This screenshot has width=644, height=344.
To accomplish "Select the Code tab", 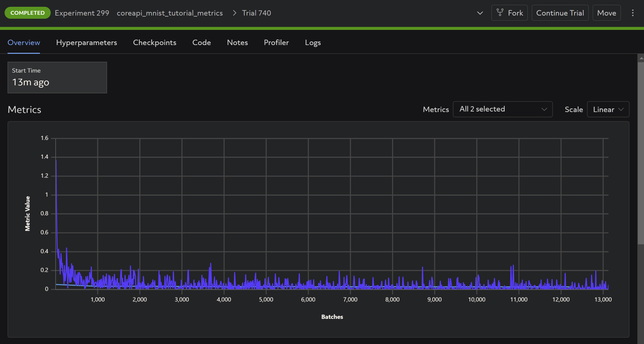I will pos(201,42).
